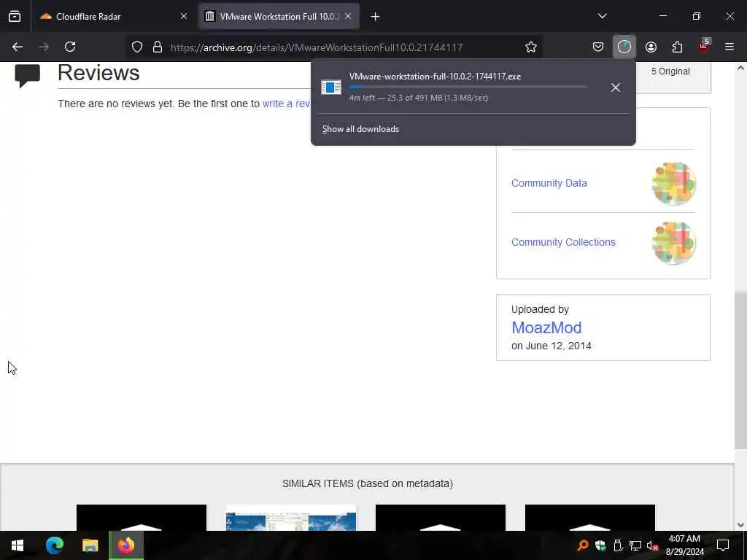The image size is (747, 560).
Task: Open the extensions puzzle piece menu
Action: tap(677, 47)
